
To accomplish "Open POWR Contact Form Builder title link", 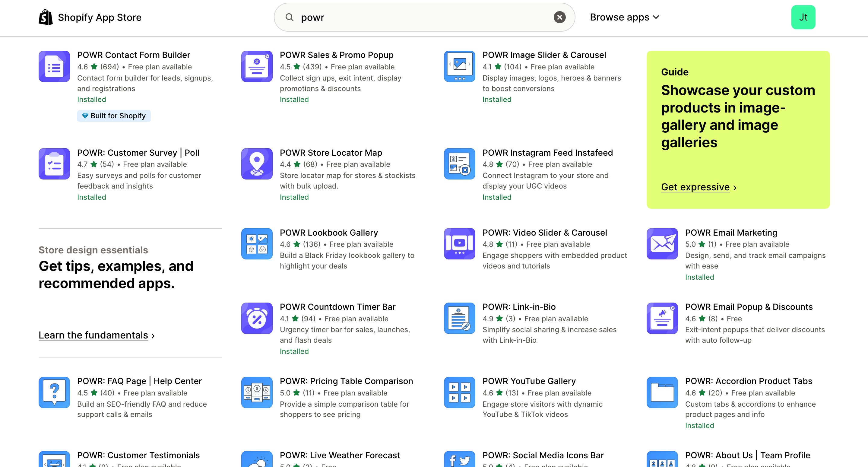I will click(134, 55).
